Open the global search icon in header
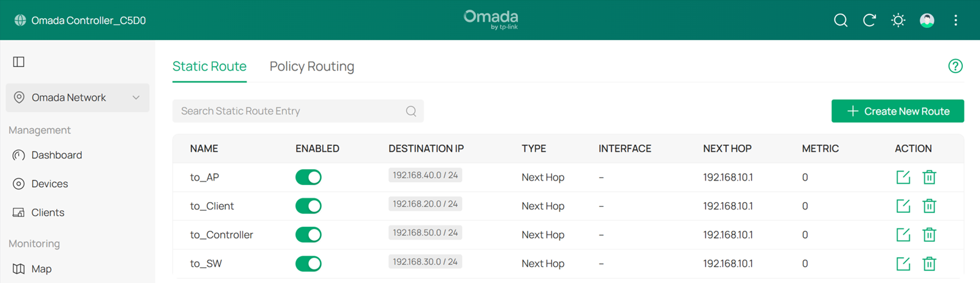This screenshot has width=980, height=283. [x=840, y=20]
